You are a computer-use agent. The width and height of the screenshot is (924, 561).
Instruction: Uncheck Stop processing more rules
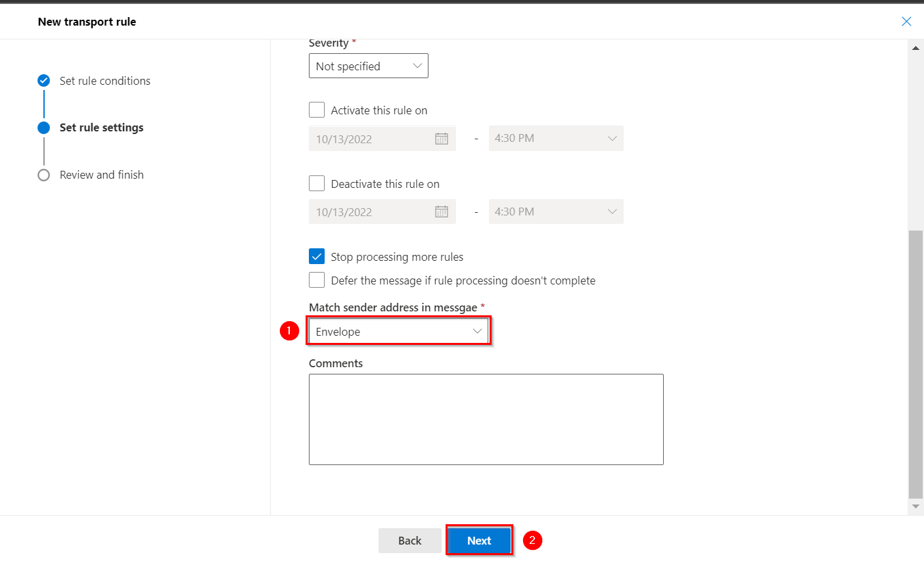point(317,256)
